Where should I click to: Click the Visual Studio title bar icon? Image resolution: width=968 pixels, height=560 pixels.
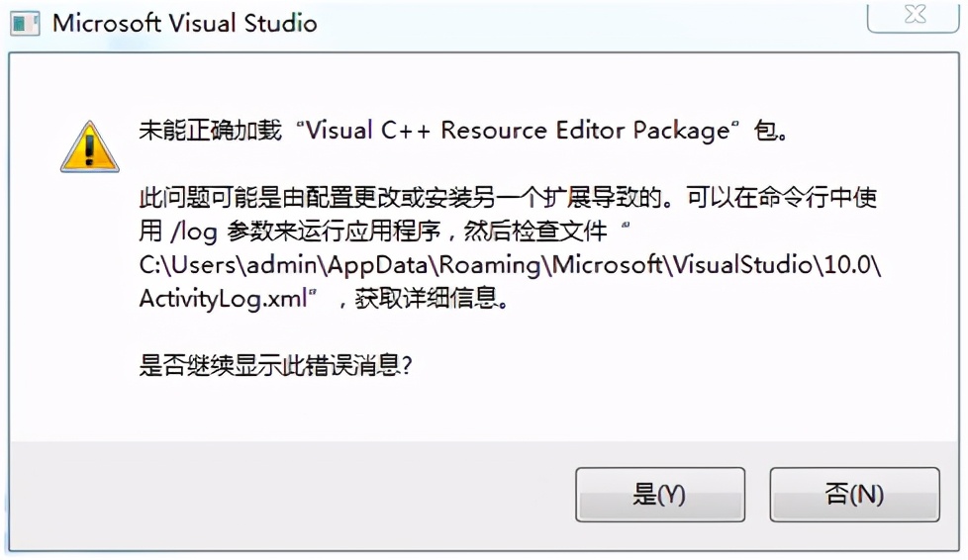(x=26, y=24)
